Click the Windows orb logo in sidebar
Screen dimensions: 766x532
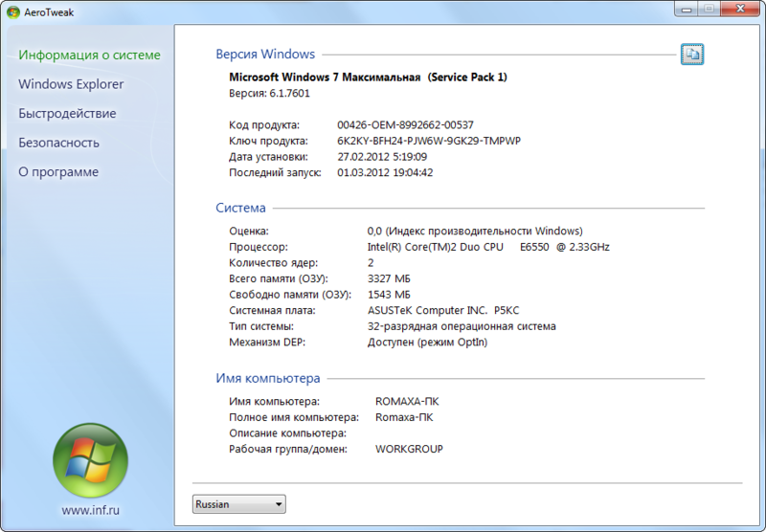(90, 460)
